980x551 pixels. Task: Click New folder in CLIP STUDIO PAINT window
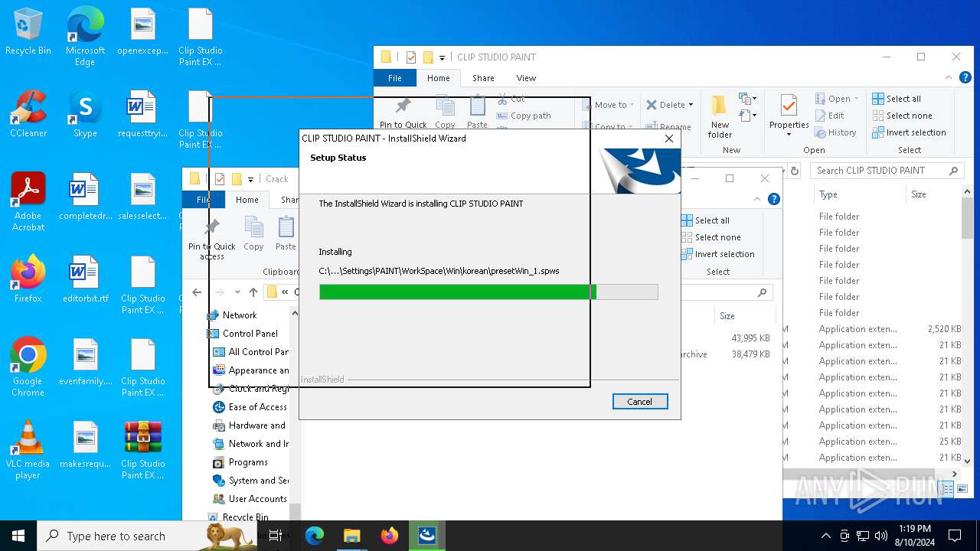coord(720,116)
